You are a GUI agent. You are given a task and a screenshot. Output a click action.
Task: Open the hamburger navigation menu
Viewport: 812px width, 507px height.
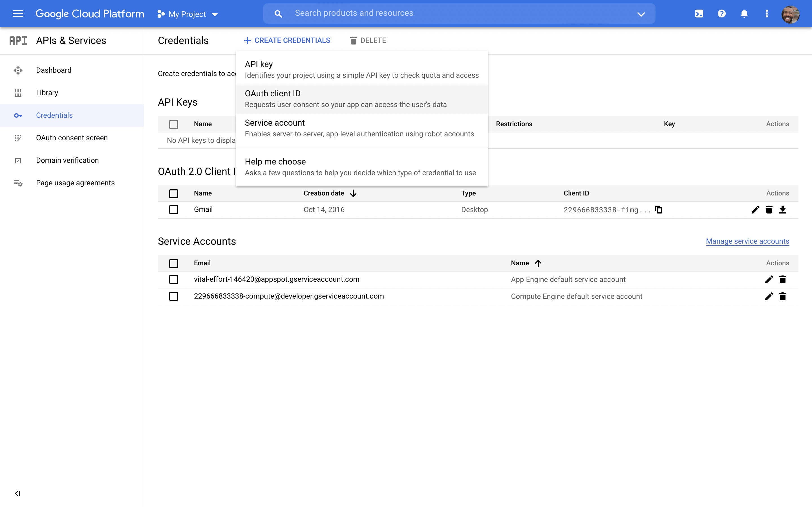[x=18, y=14]
